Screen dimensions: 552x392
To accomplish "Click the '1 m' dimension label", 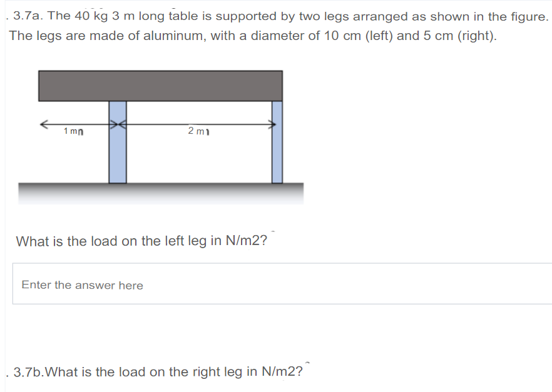I will tap(71, 131).
